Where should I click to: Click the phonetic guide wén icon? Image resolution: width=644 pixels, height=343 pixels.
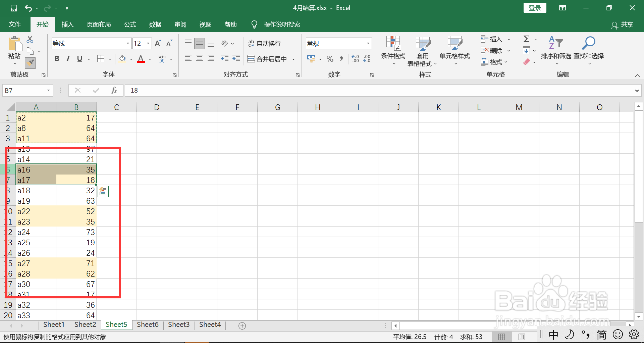click(162, 59)
